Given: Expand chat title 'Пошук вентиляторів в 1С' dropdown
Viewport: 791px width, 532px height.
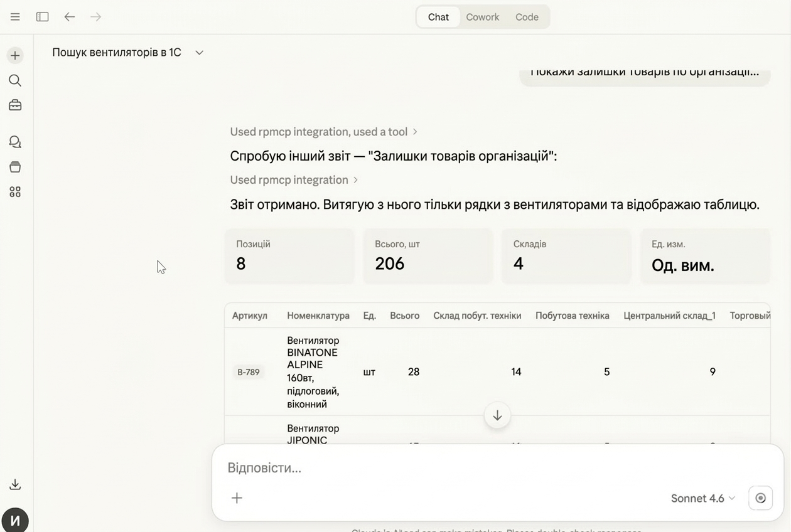Looking at the screenshot, I should tap(199, 53).
